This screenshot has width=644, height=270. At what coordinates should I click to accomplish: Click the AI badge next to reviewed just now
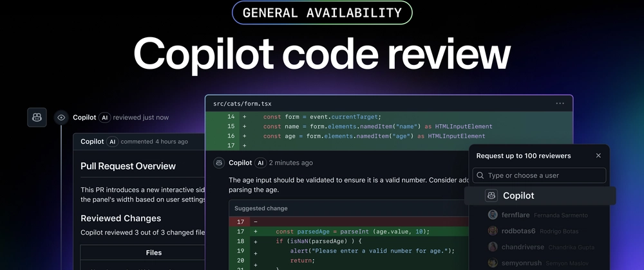pos(105,118)
